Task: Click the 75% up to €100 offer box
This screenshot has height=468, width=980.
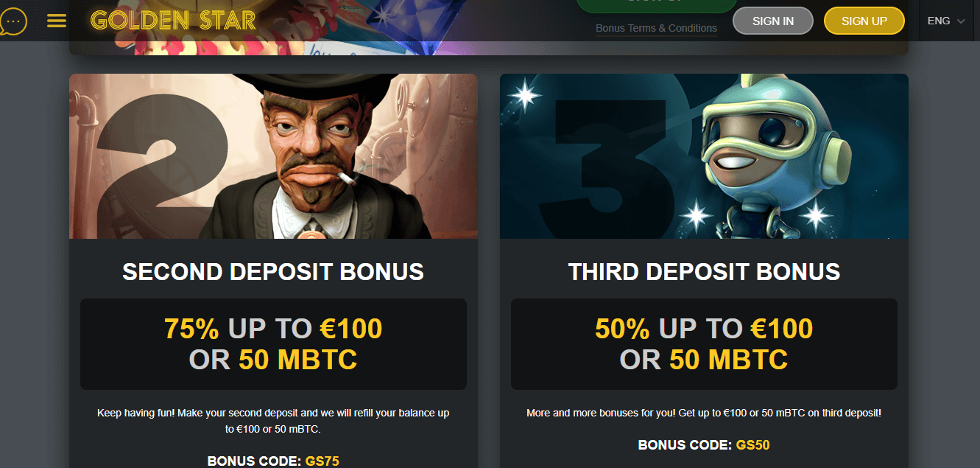Action: 273,344
